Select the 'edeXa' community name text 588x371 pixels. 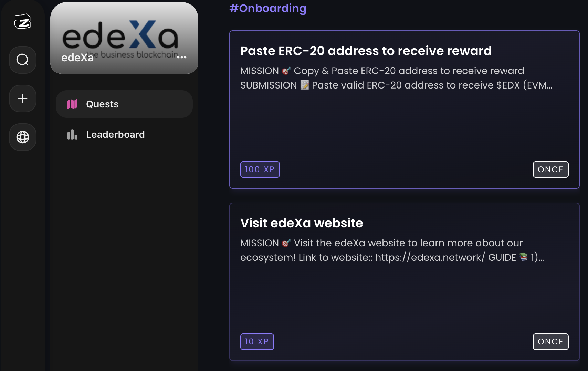pyautogui.click(x=77, y=58)
